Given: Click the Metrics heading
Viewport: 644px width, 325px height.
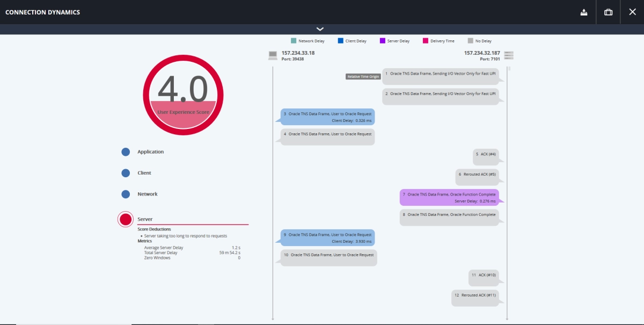Looking at the screenshot, I should (145, 241).
